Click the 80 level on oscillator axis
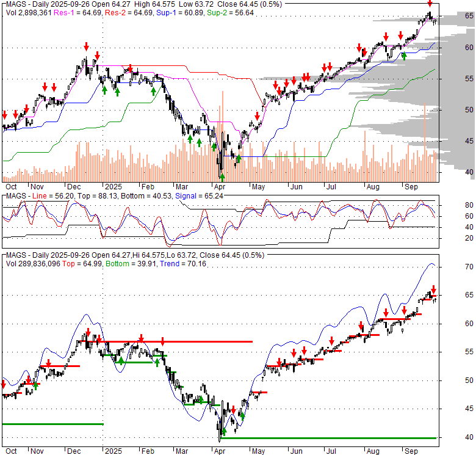The image size is (476, 455). (x=469, y=205)
